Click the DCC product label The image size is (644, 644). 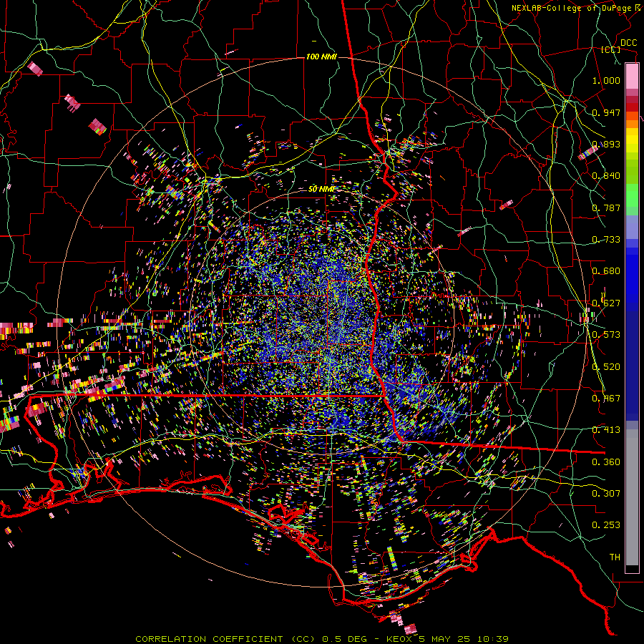point(628,43)
